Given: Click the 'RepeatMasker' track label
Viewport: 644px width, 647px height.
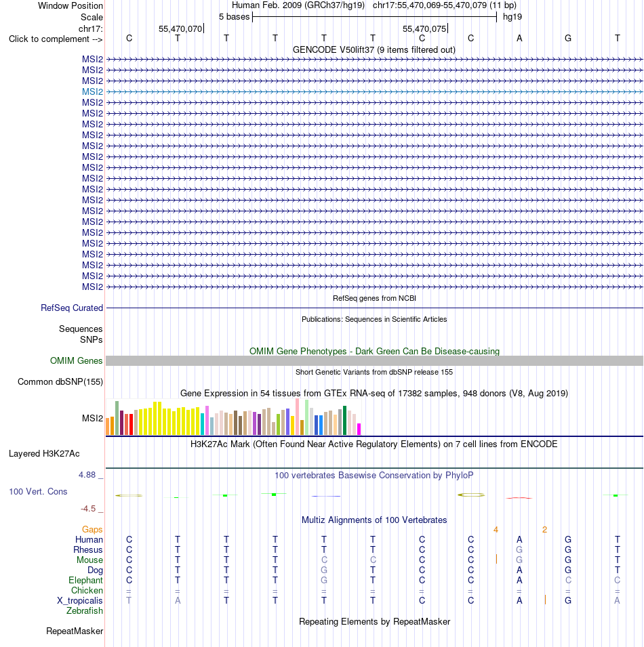Looking at the screenshot, I should click(x=75, y=631).
